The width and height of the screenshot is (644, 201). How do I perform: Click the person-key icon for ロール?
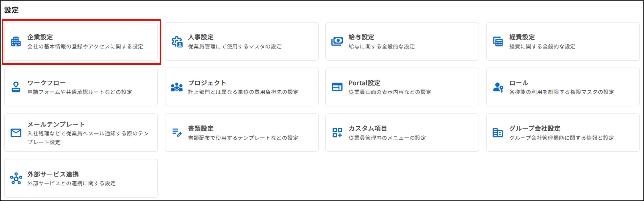click(498, 87)
